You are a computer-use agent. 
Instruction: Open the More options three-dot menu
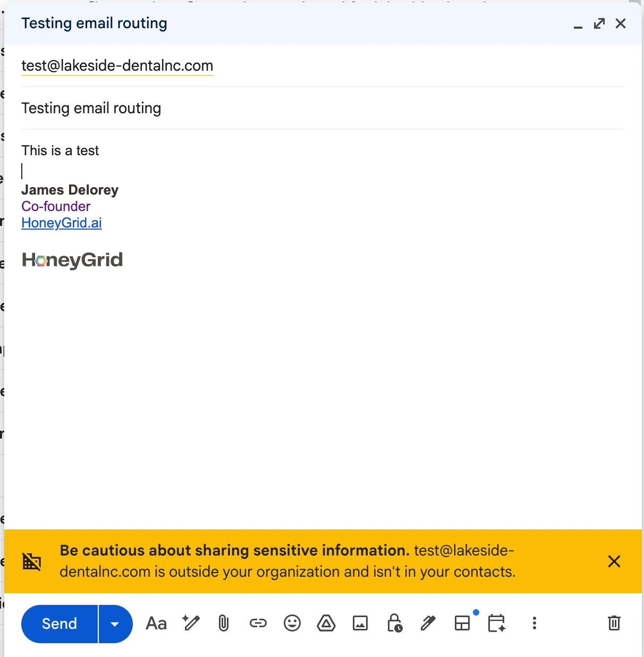tap(534, 624)
